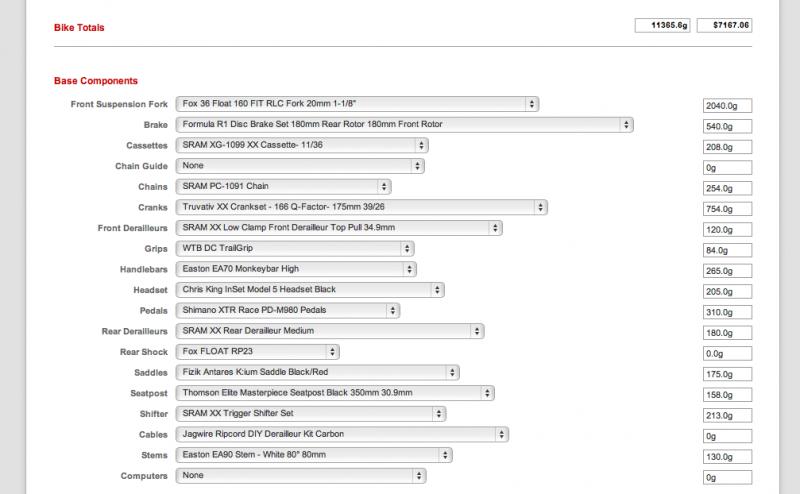Viewport: 800px width, 494px height.
Task: Expand the Saddles Fizik Antares dropdown
Action: (317, 373)
